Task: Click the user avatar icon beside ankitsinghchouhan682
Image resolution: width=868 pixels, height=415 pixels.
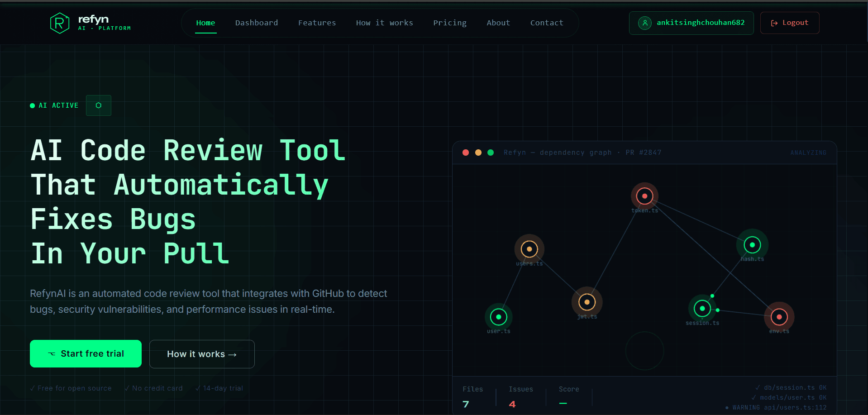Action: (644, 23)
